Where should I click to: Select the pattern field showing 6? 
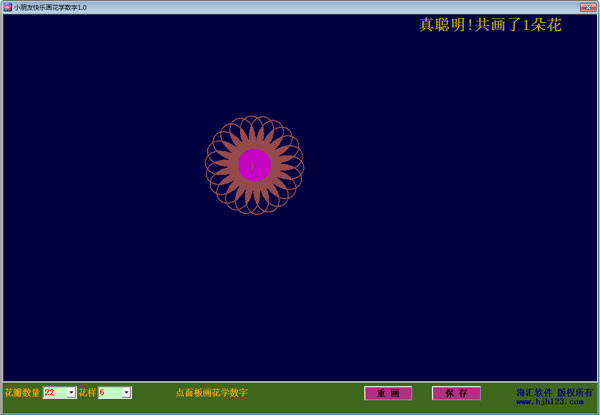[x=109, y=393]
